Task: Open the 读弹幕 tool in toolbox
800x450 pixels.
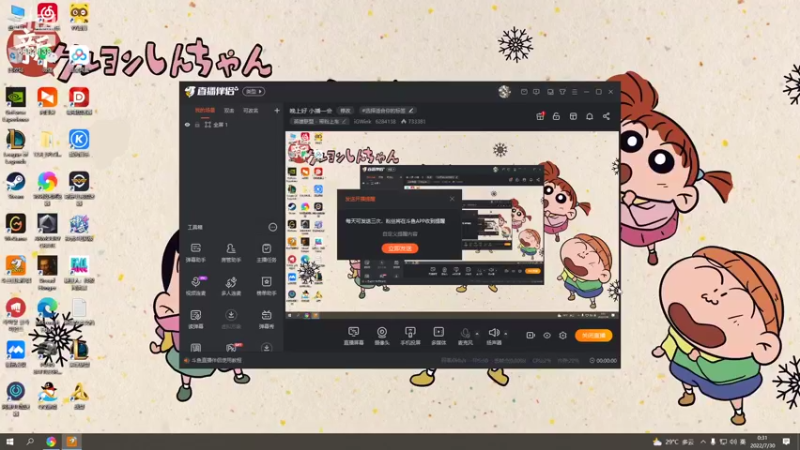Action: point(195,319)
